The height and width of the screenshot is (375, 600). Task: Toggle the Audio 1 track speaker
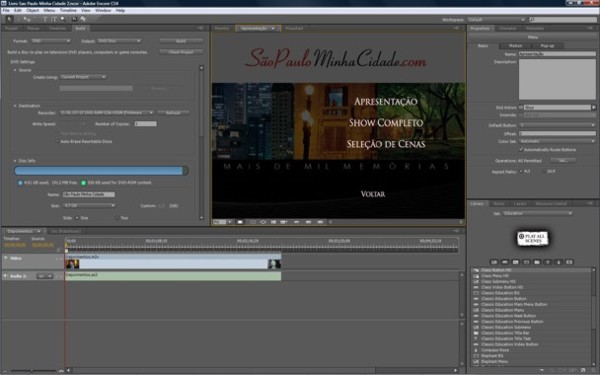(x=6, y=276)
